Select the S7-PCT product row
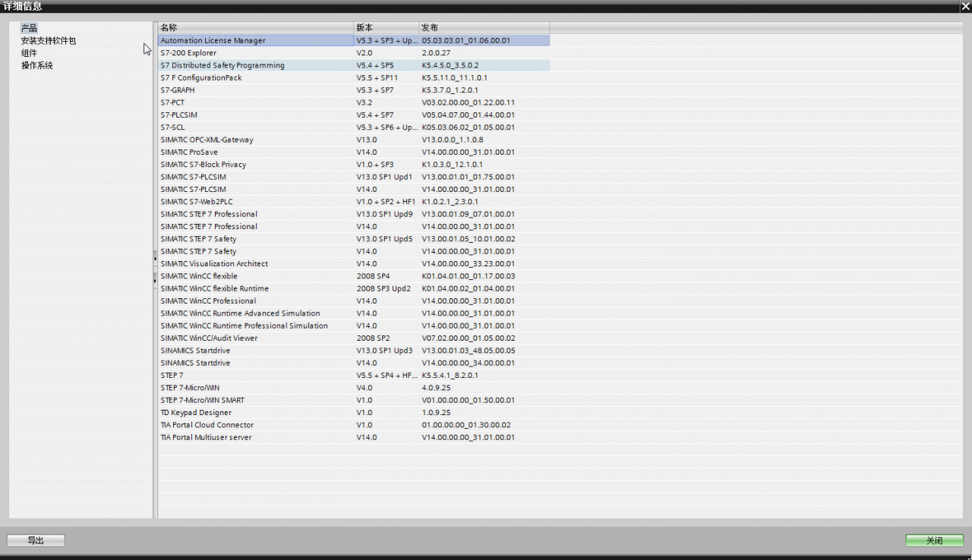972x560 pixels. coord(354,102)
